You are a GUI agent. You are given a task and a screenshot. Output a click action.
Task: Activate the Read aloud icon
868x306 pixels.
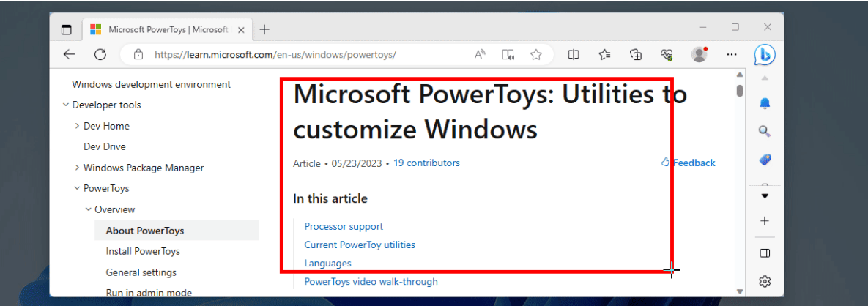480,54
